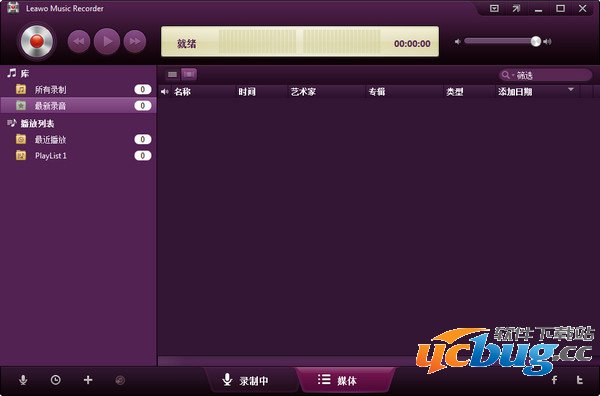This screenshot has height=396, width=600.
Task: Open audio source microphone settings icon
Action: coord(23,380)
